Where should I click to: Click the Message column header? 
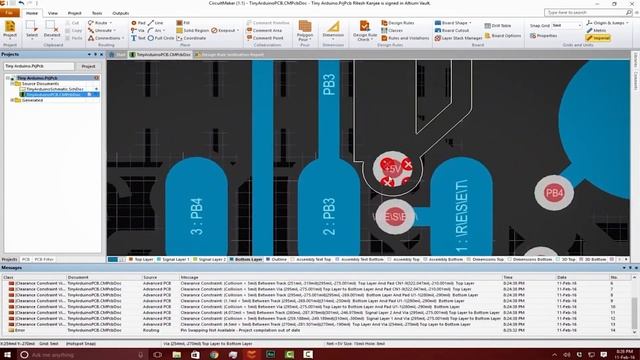pos(340,277)
